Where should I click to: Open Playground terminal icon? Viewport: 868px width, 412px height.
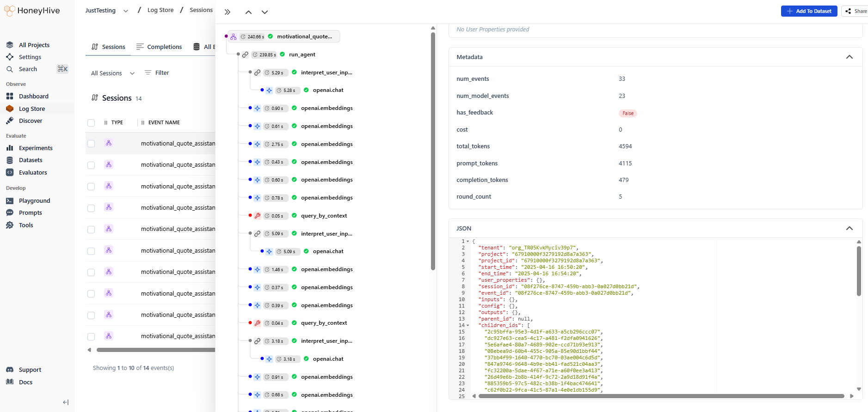(10, 200)
